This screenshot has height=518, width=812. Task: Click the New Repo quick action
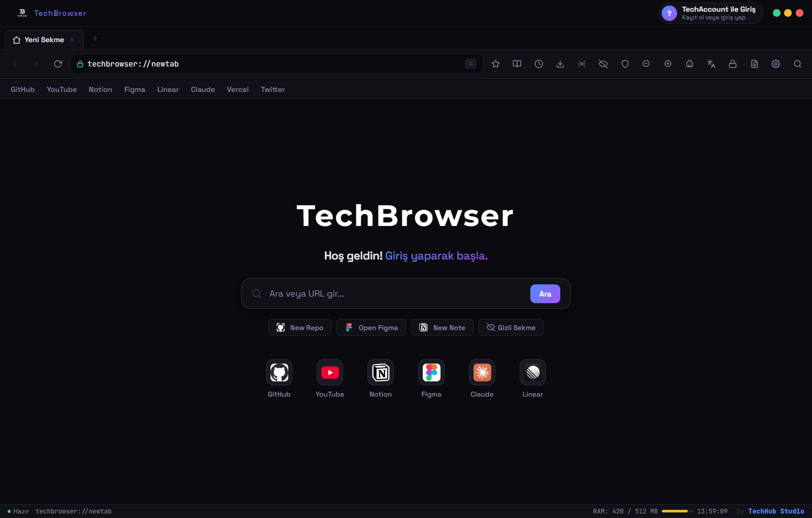[300, 328]
